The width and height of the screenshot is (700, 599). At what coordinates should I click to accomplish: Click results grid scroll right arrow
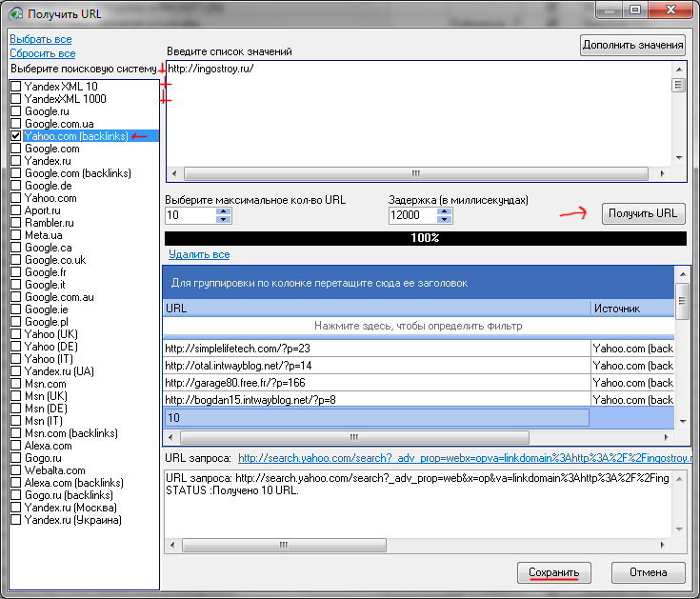[666, 437]
